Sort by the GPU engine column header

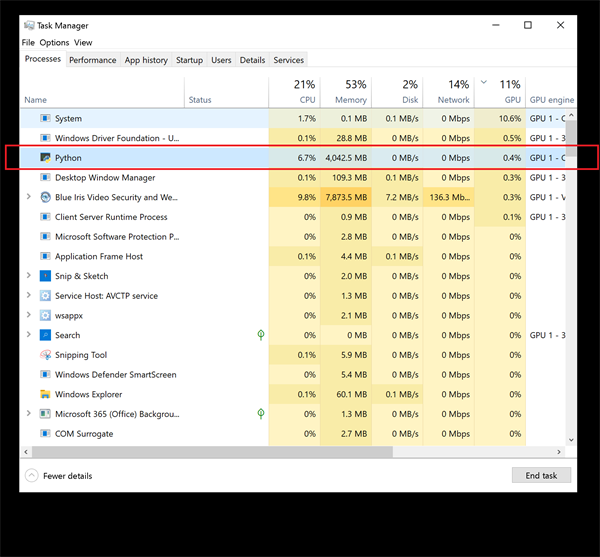(x=551, y=92)
